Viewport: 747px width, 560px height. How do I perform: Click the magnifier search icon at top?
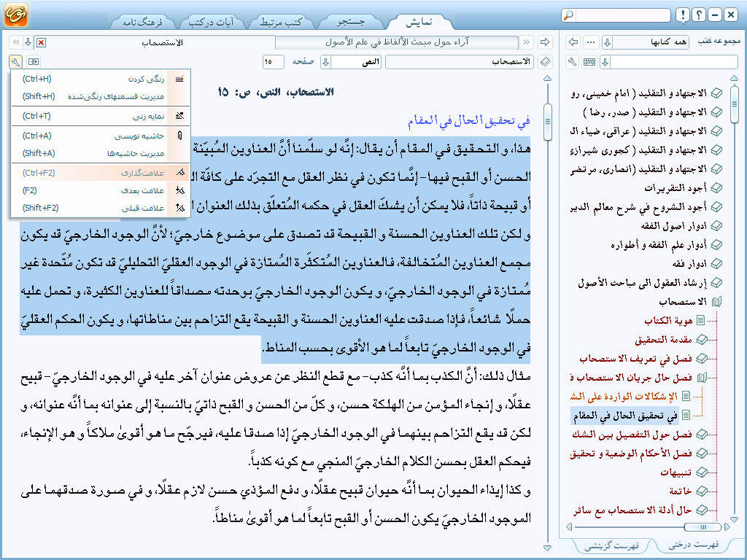coord(568,15)
